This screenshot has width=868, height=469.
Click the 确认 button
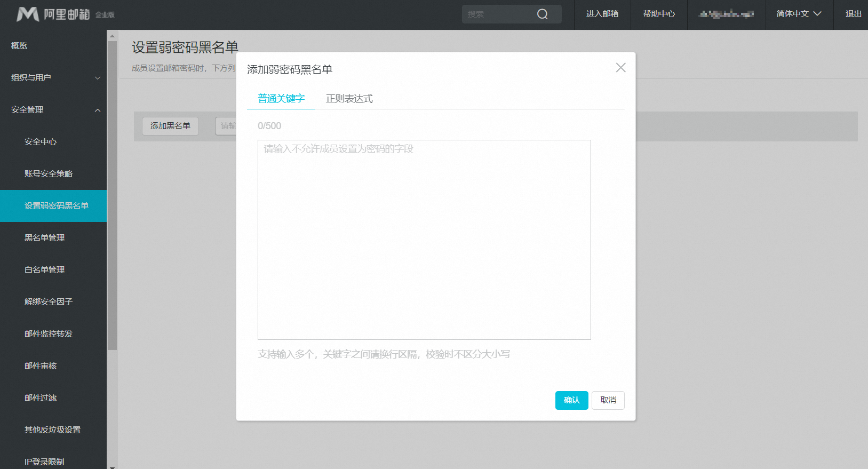pos(571,400)
